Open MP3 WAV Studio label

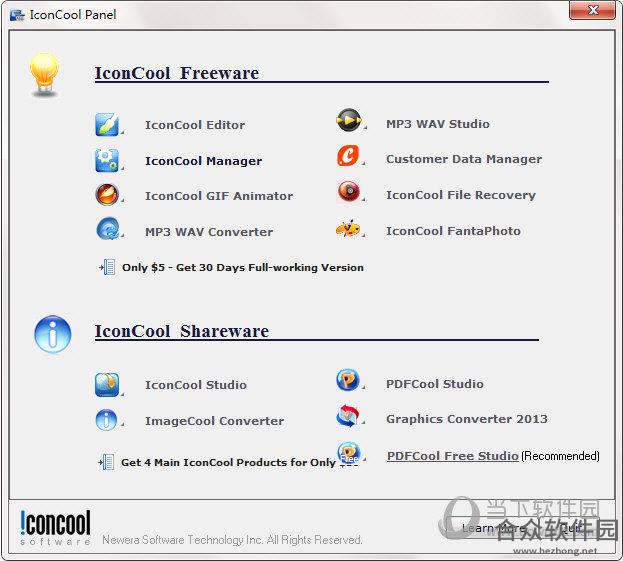point(438,124)
